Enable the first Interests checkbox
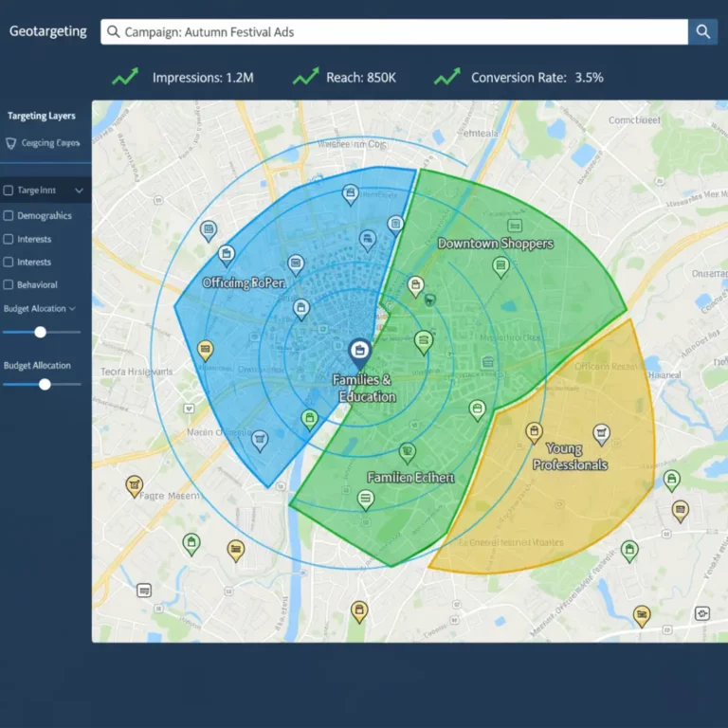The height and width of the screenshot is (728, 728). 9,239
